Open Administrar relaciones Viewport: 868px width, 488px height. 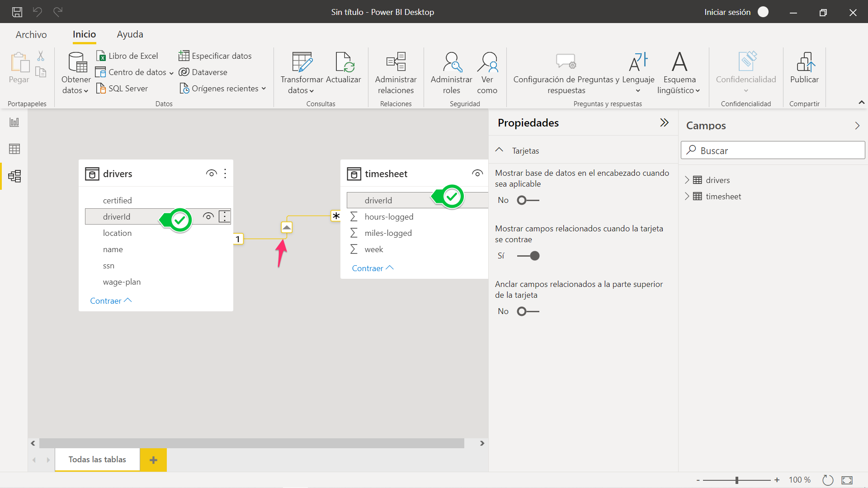click(396, 73)
